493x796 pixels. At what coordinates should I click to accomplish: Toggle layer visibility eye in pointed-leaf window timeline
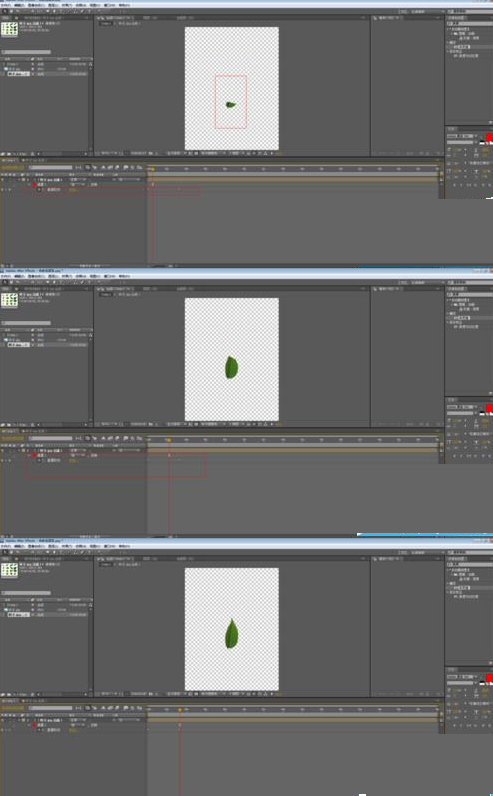click(x=3, y=720)
